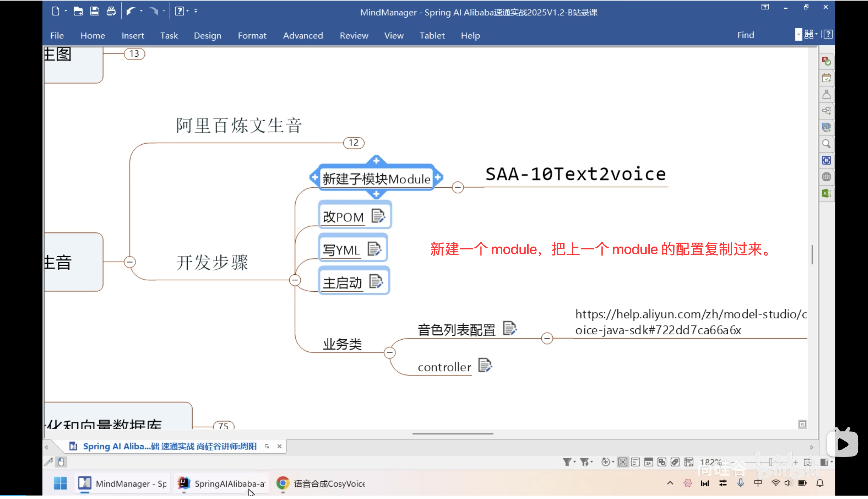Open the filter dropdown arrow in status bar
The width and height of the screenshot is (868, 499).
click(575, 462)
